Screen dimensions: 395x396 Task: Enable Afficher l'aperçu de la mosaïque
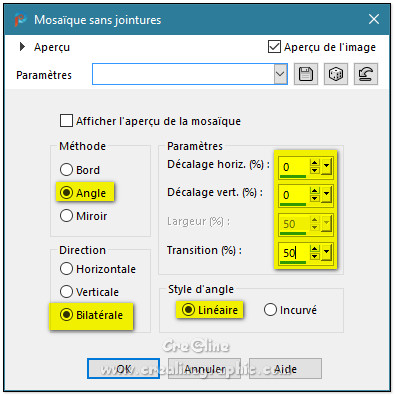click(x=66, y=121)
